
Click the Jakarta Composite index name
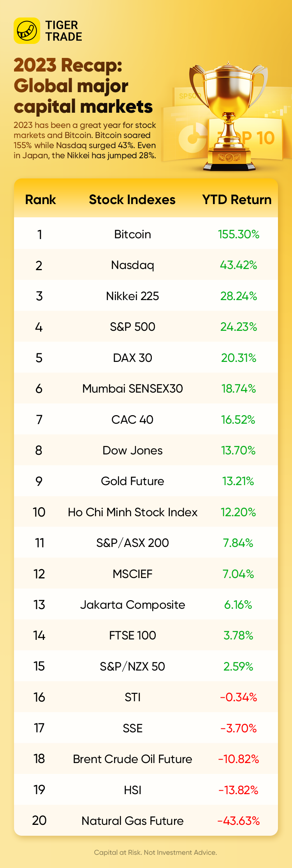tap(132, 605)
